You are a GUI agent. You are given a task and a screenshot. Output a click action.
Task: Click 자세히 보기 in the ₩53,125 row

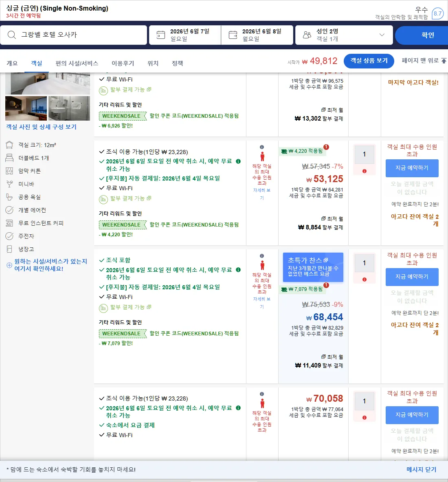[x=262, y=194]
